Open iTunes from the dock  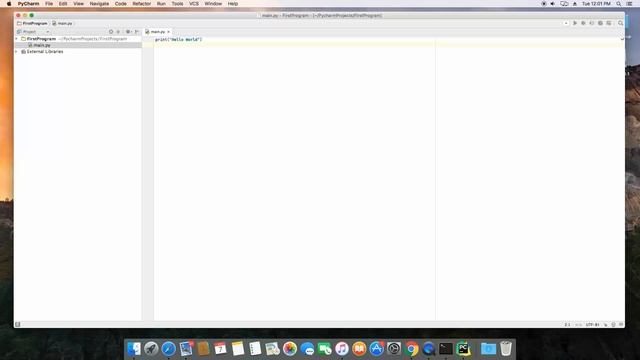point(342,349)
